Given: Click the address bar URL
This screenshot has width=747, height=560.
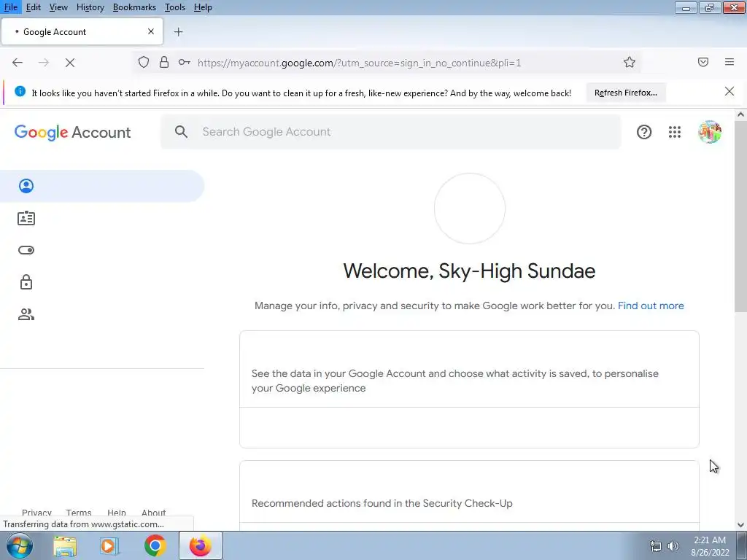Looking at the screenshot, I should point(359,63).
